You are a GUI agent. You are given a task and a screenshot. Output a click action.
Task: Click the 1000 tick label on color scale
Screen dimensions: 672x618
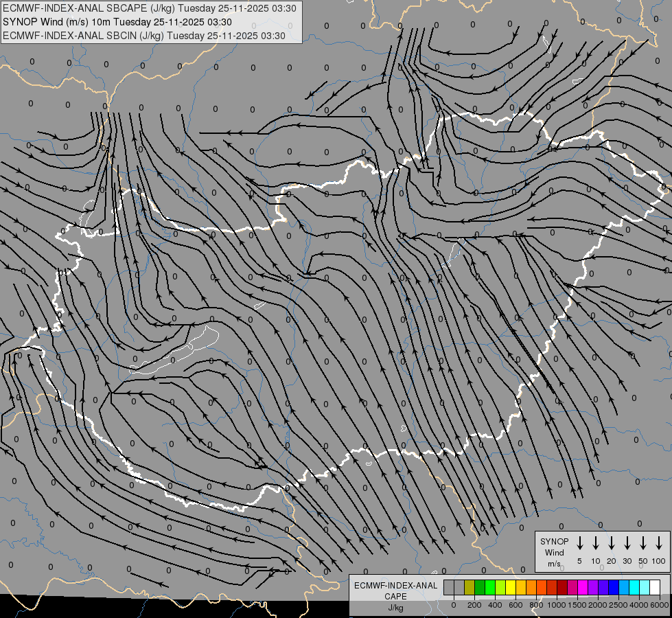(x=557, y=605)
